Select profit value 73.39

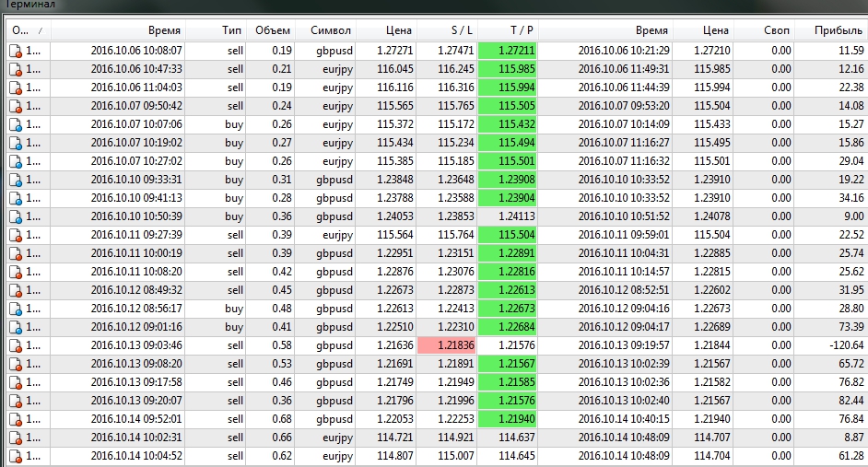point(852,328)
